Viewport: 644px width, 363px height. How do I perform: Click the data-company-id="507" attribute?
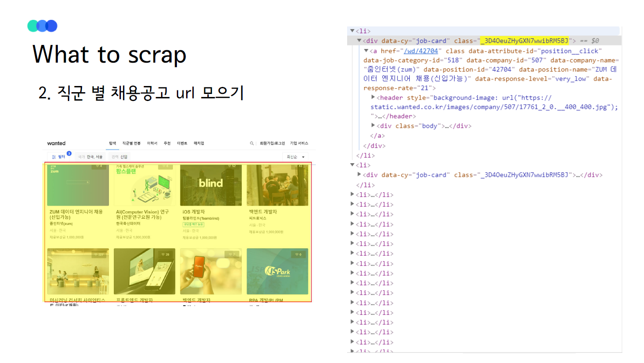(506, 60)
